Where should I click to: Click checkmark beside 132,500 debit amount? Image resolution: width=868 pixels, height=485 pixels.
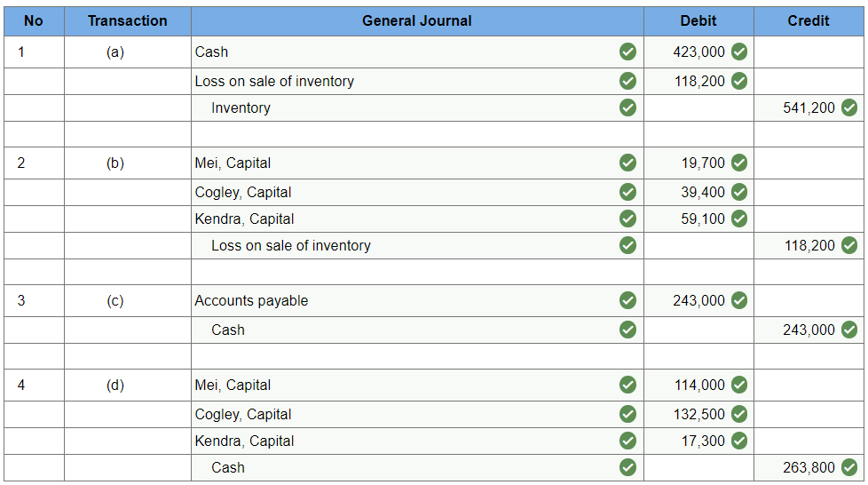point(739,414)
